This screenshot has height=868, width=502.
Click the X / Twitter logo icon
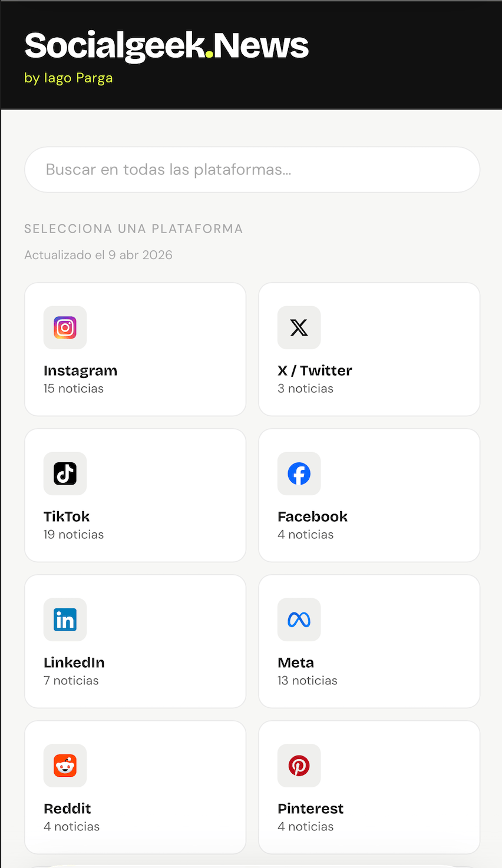pos(299,327)
